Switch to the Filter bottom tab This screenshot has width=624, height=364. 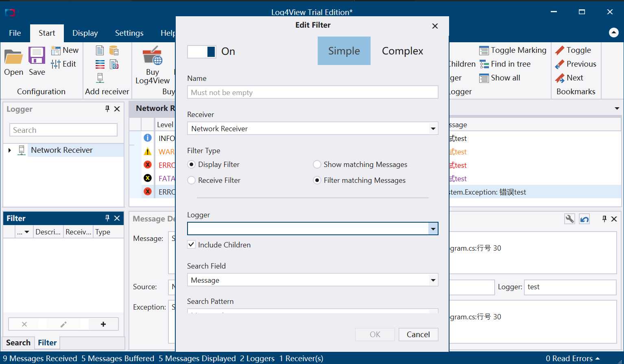tap(47, 342)
